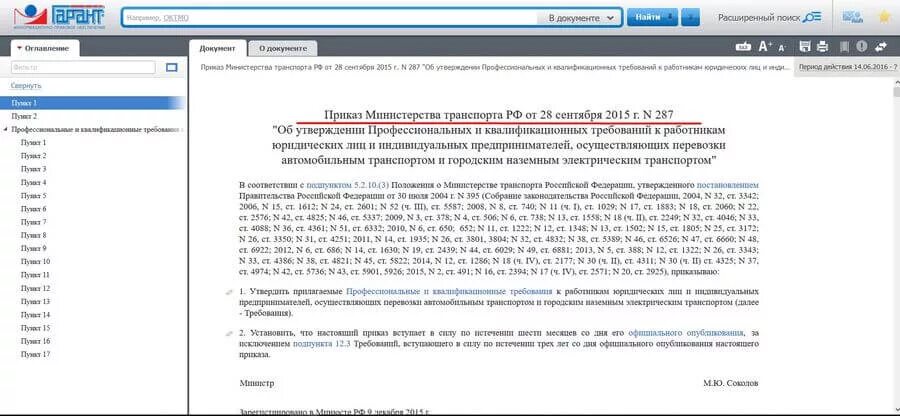Go to Пункт 10 in contents
The height and width of the screenshot is (416, 900).
35,262
